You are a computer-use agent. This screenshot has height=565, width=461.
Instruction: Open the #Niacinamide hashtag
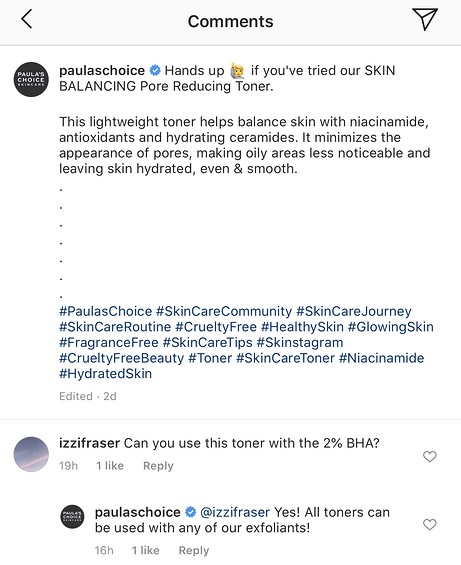pos(382,358)
